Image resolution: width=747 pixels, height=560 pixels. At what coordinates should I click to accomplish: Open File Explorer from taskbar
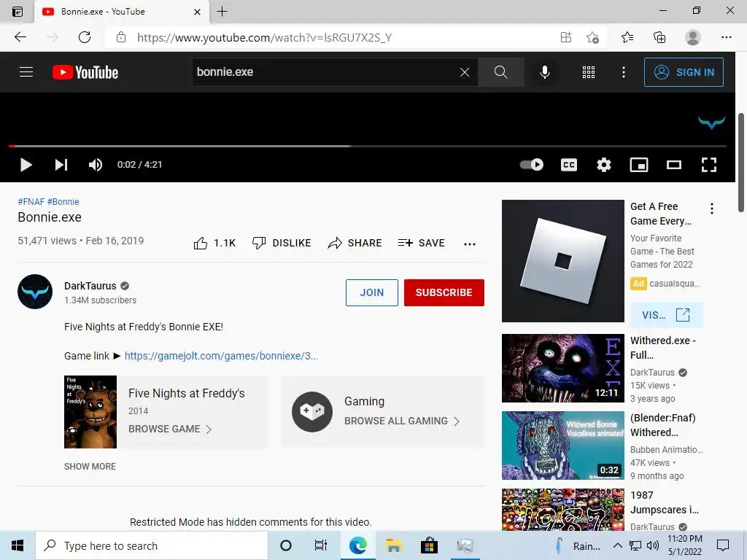393,545
